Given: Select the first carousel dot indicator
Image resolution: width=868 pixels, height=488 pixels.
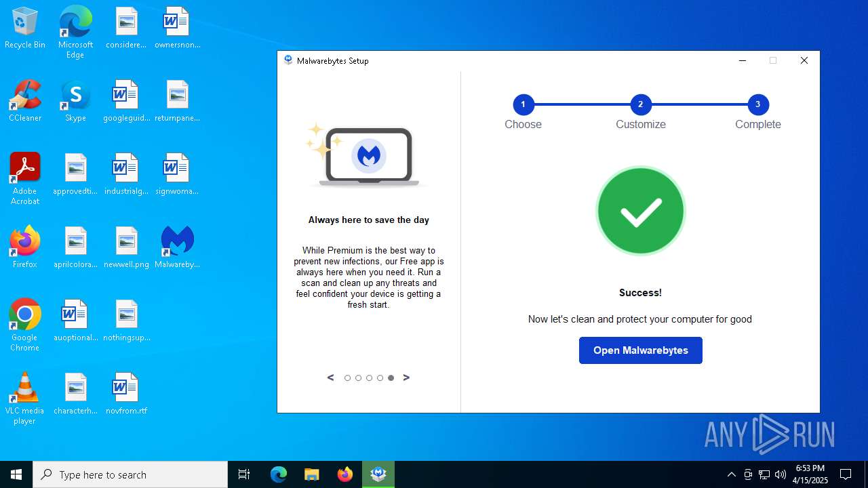Looking at the screenshot, I should pyautogui.click(x=347, y=378).
